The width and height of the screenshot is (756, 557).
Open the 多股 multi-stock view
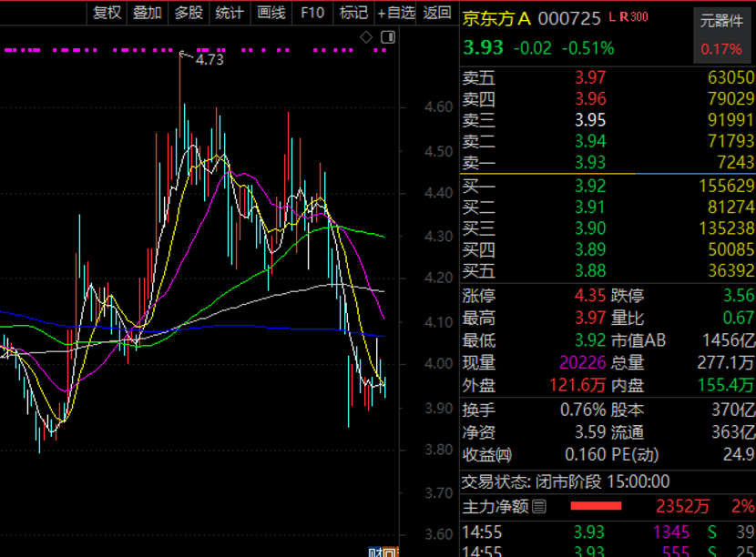click(189, 13)
